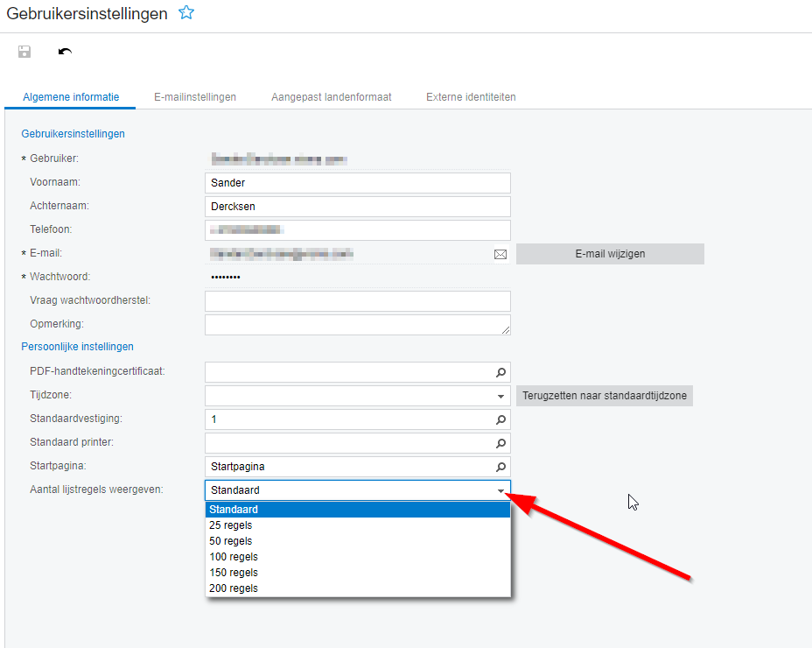Open the Aangepast landenformaat tab
Image resolution: width=812 pixels, height=648 pixels.
(x=331, y=97)
